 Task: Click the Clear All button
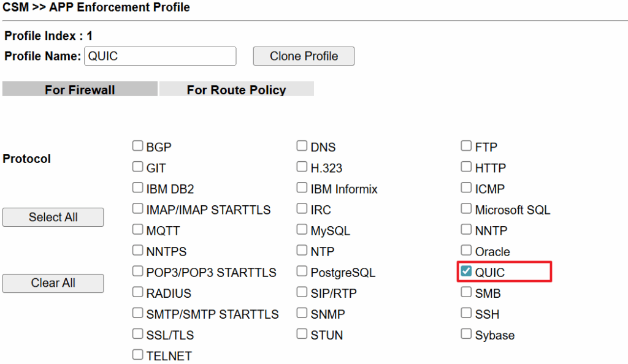click(x=53, y=283)
